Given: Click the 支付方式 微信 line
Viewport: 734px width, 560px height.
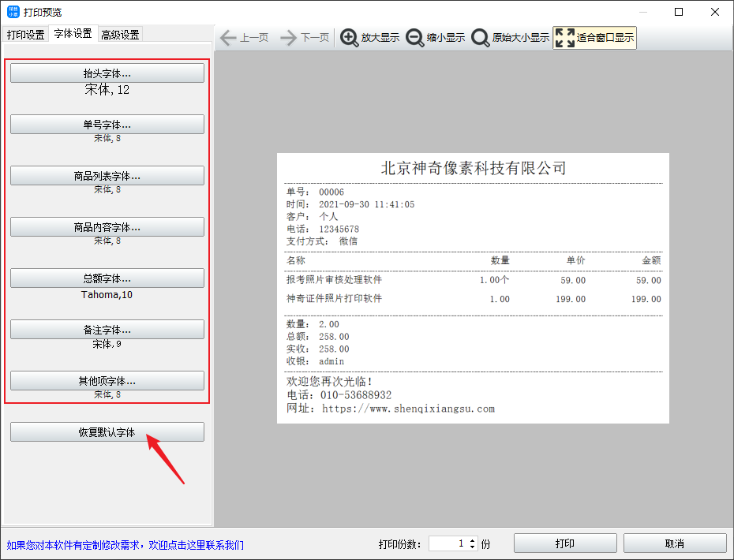Looking at the screenshot, I should [322, 241].
